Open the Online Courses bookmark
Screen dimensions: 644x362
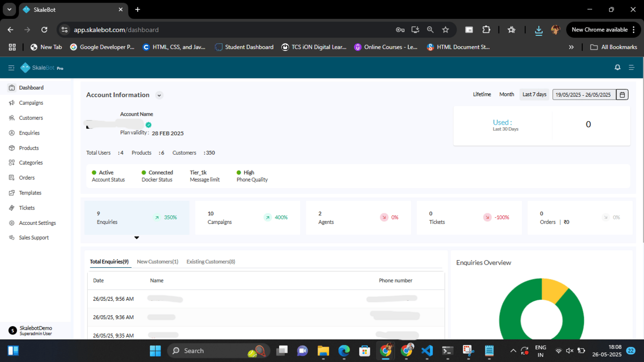tap(386, 47)
